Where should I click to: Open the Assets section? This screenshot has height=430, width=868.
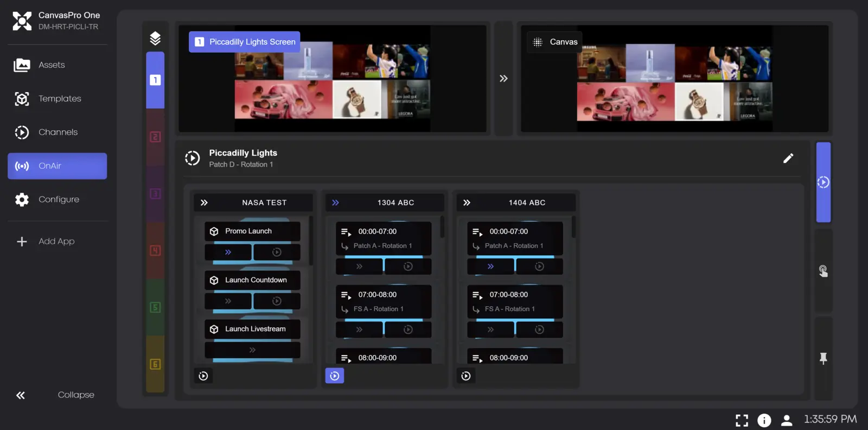[57, 65]
